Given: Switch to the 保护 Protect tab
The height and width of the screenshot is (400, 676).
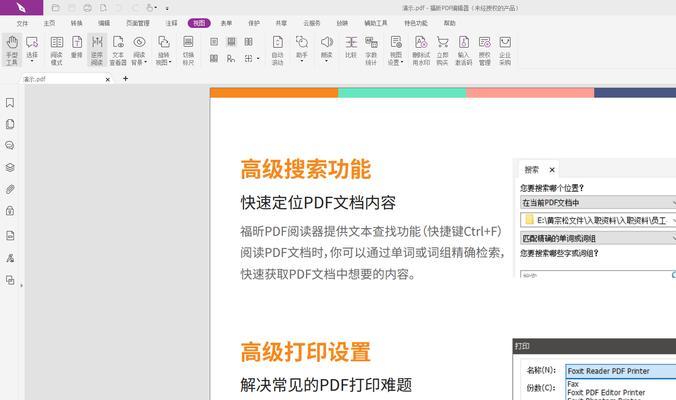Looking at the screenshot, I should tap(254, 23).
